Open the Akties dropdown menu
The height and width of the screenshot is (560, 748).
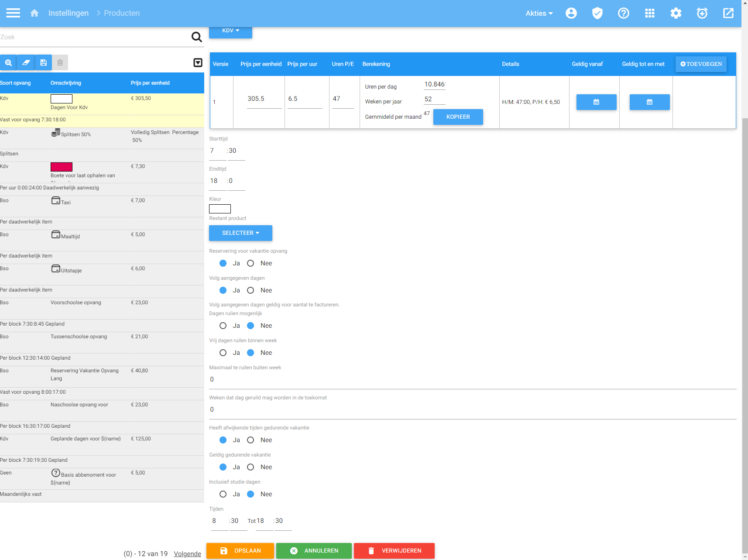click(539, 13)
